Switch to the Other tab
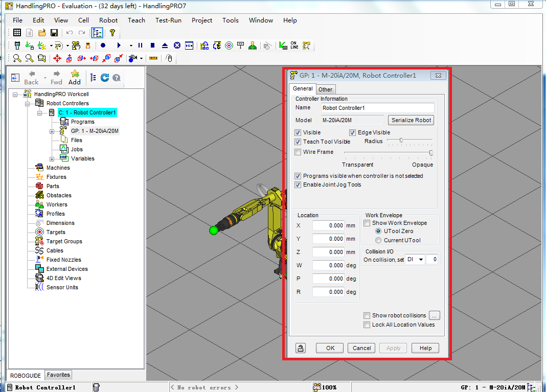 325,89
